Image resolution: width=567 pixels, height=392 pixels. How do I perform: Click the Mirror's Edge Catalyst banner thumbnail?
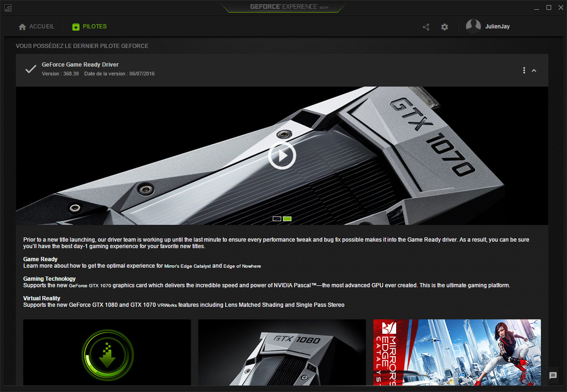coord(457,352)
